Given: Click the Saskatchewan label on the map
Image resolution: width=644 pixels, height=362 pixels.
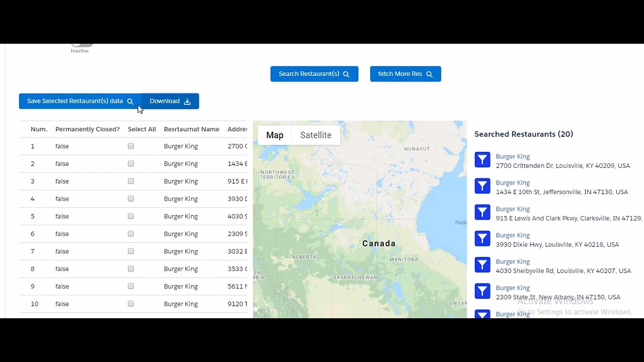Looking at the screenshot, I should click(355, 278).
